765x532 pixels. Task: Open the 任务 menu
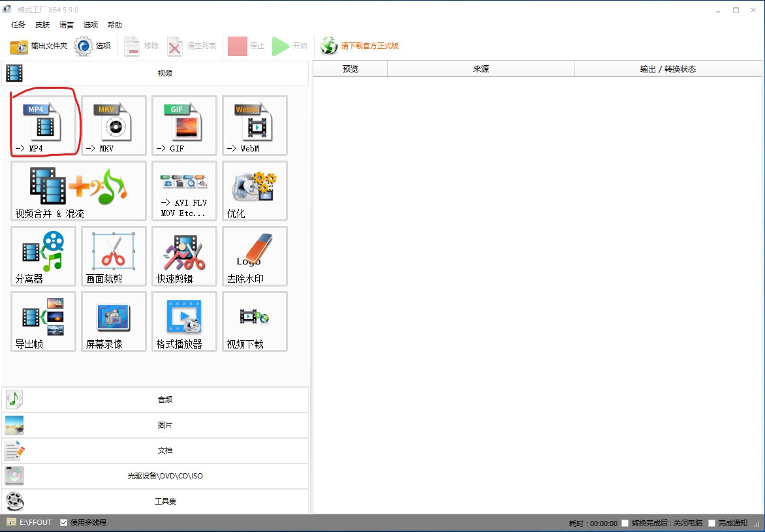(x=18, y=25)
